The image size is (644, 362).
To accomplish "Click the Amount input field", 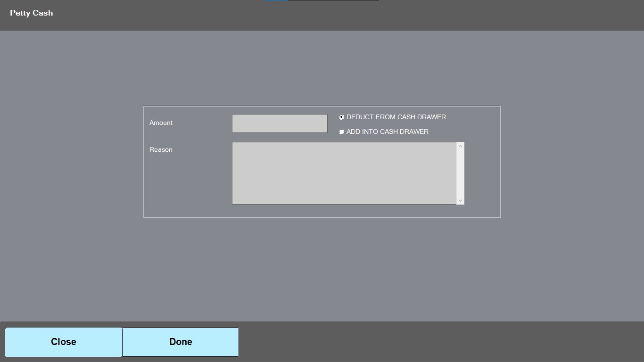I will (280, 123).
